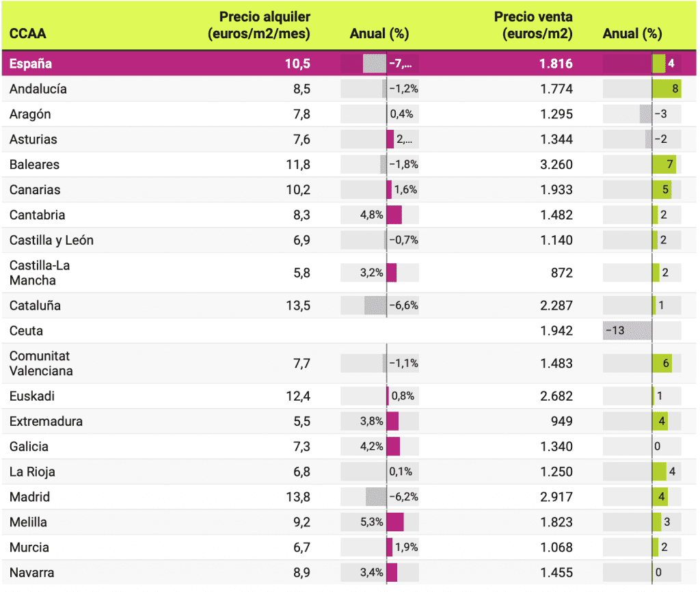
Task: Select Extremadura's sale price 949
Action: coord(561,421)
